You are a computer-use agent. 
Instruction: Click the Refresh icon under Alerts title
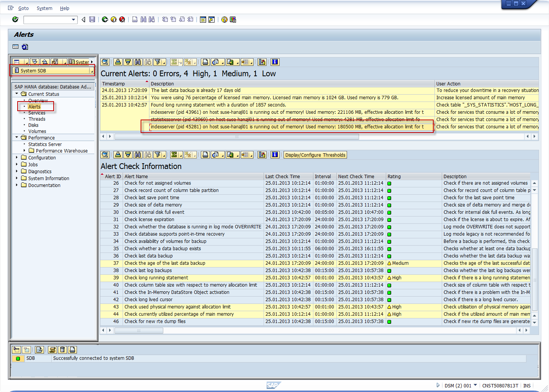pos(25,47)
